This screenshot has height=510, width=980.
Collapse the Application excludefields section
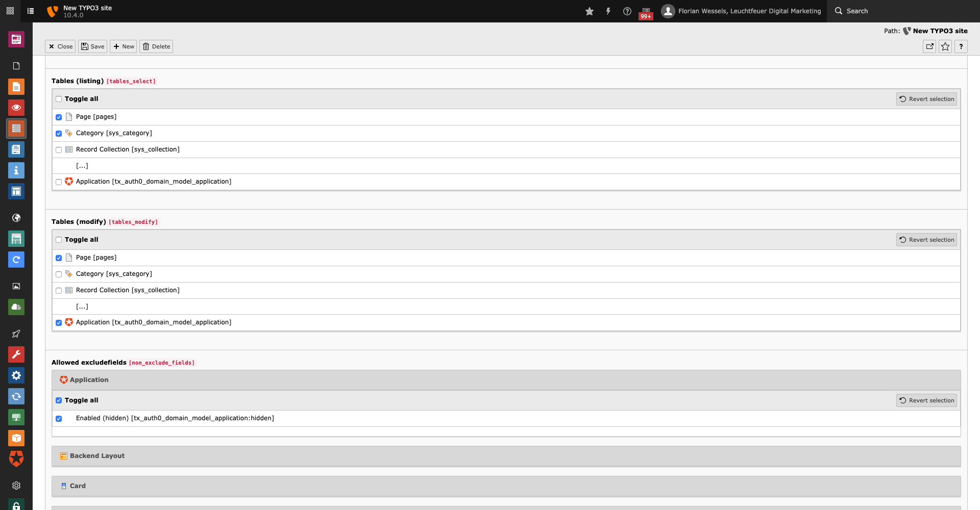[89, 380]
